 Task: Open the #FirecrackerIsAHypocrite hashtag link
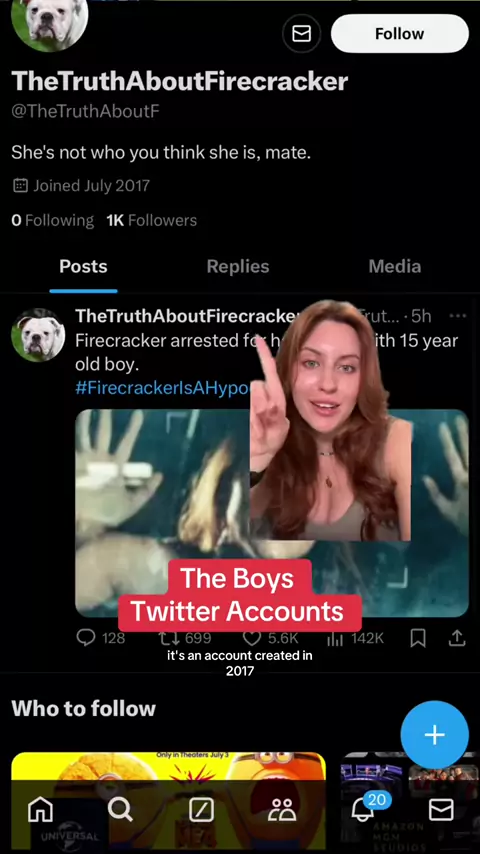[x=162, y=388]
